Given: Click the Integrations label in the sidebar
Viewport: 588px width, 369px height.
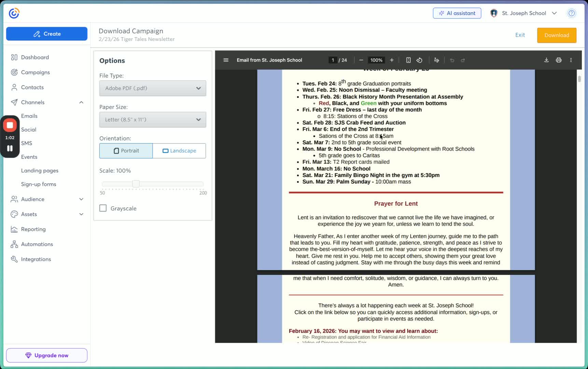Looking at the screenshot, I should (36, 259).
